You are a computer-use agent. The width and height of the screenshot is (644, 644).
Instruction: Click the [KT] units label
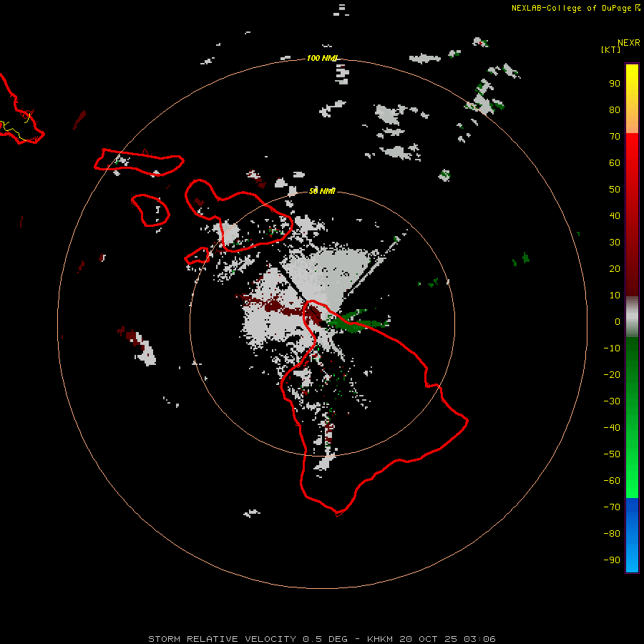click(611, 49)
